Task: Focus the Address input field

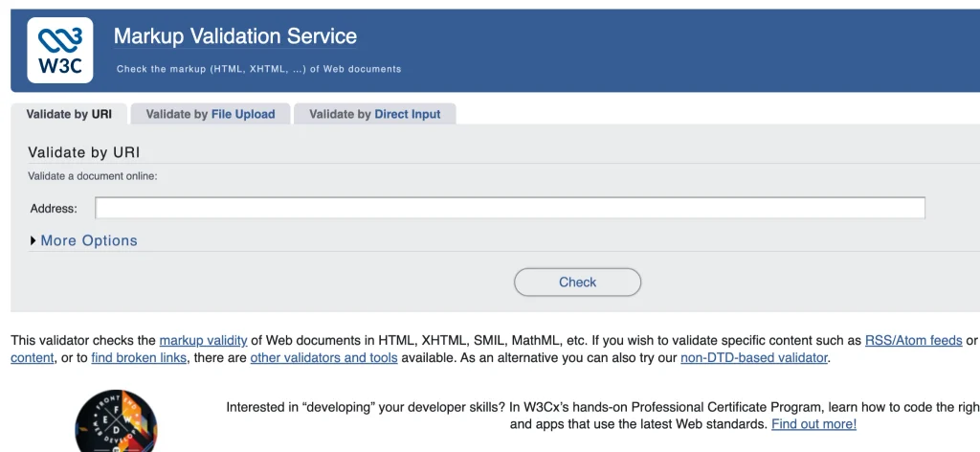Action: tap(510, 208)
